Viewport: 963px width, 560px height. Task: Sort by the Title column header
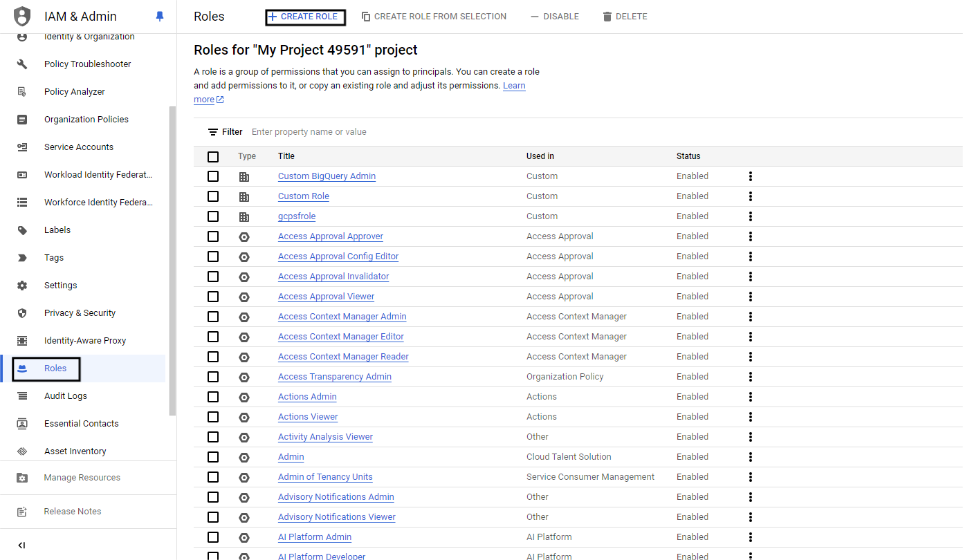(286, 156)
